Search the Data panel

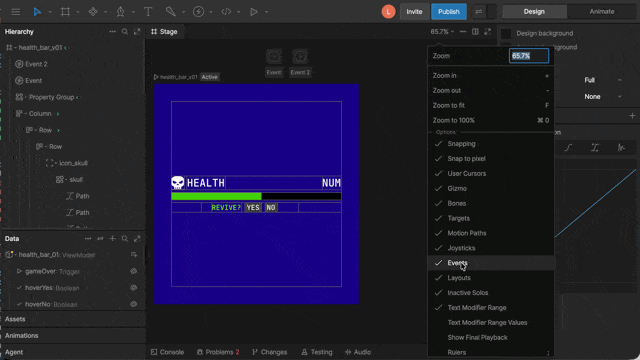point(124,238)
